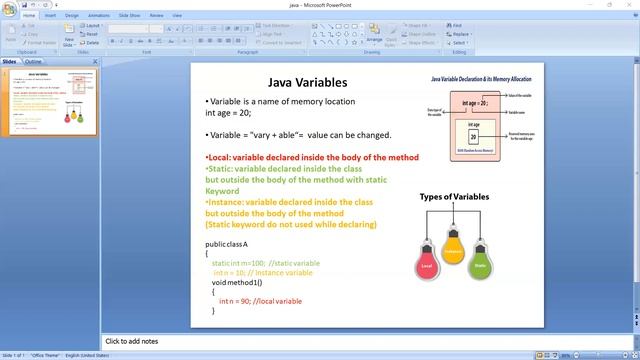
Task: Toggle text Shadow formatting
Action: (x=150, y=41)
